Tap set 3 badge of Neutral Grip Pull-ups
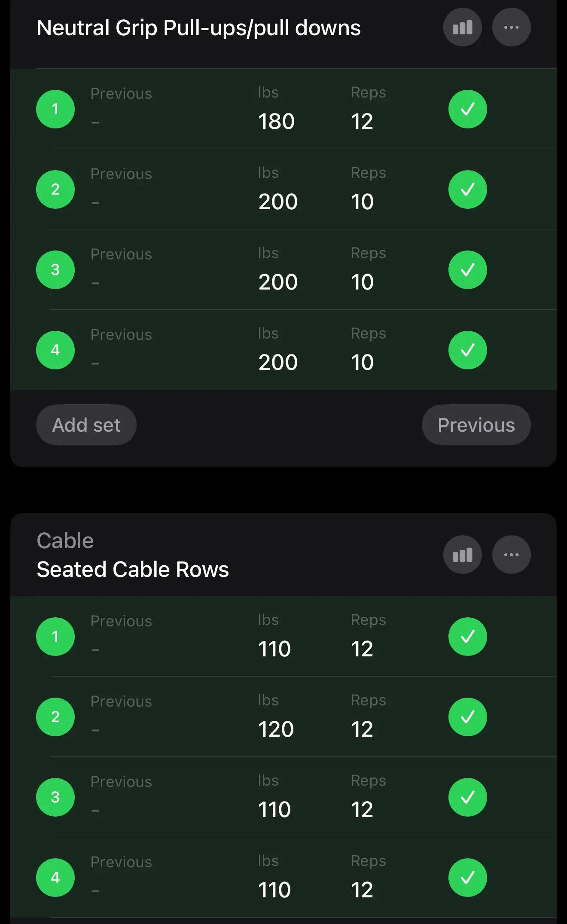This screenshot has width=567, height=924. tap(55, 270)
